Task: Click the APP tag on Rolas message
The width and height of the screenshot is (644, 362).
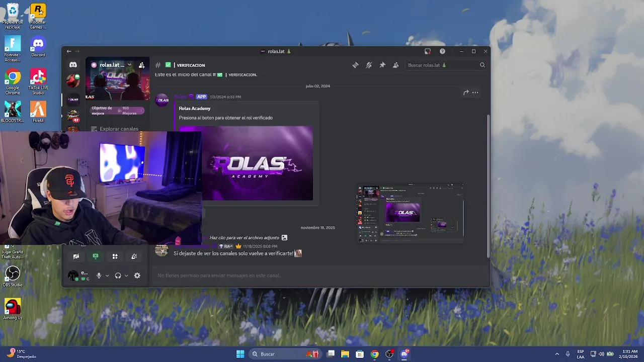Action: point(201,97)
